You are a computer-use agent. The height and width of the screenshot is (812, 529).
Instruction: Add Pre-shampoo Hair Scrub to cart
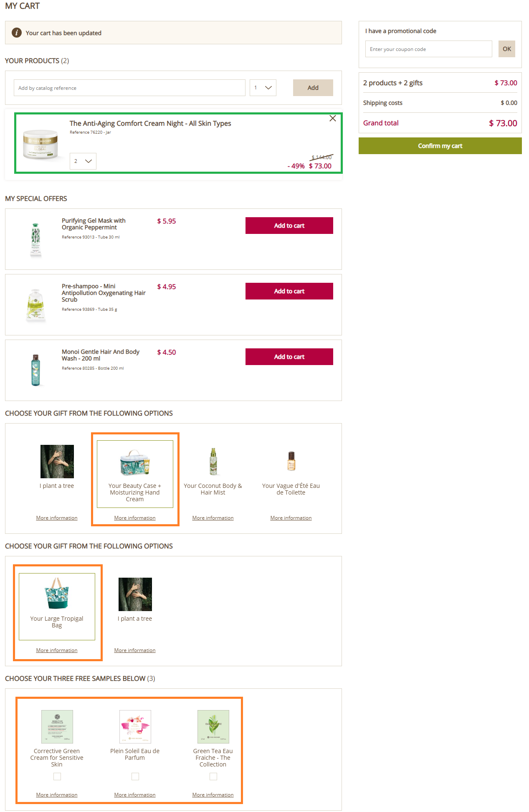coord(289,291)
